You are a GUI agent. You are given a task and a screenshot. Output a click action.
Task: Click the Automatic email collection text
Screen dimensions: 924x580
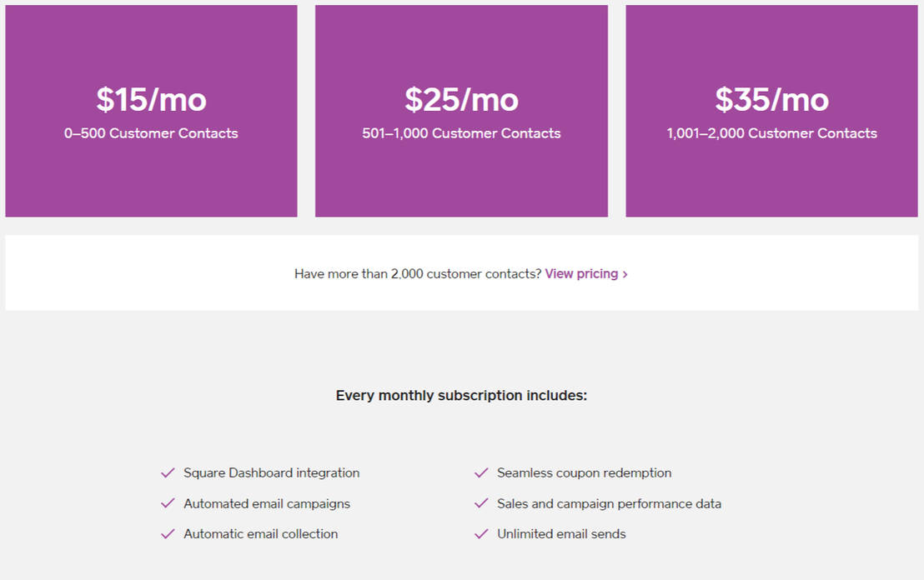click(261, 534)
